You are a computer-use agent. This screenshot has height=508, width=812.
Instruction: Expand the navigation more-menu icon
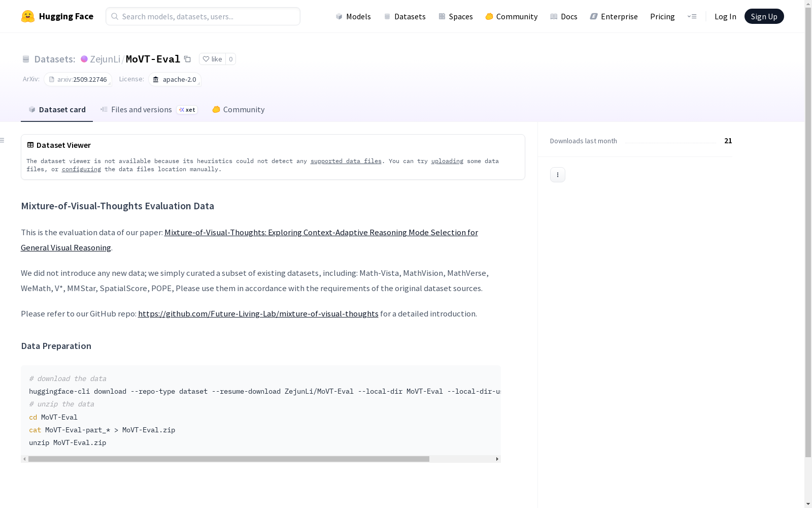coord(692,16)
